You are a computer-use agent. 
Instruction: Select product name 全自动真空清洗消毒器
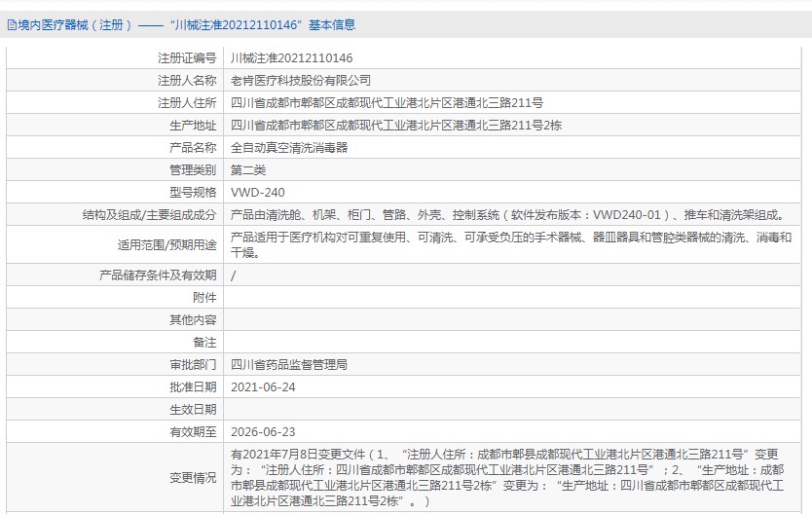(x=289, y=148)
